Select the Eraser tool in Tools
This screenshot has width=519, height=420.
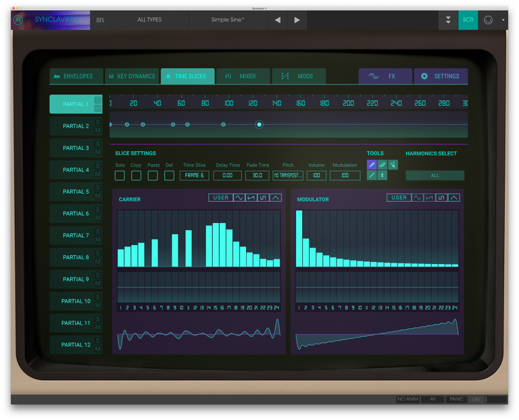pos(381,165)
